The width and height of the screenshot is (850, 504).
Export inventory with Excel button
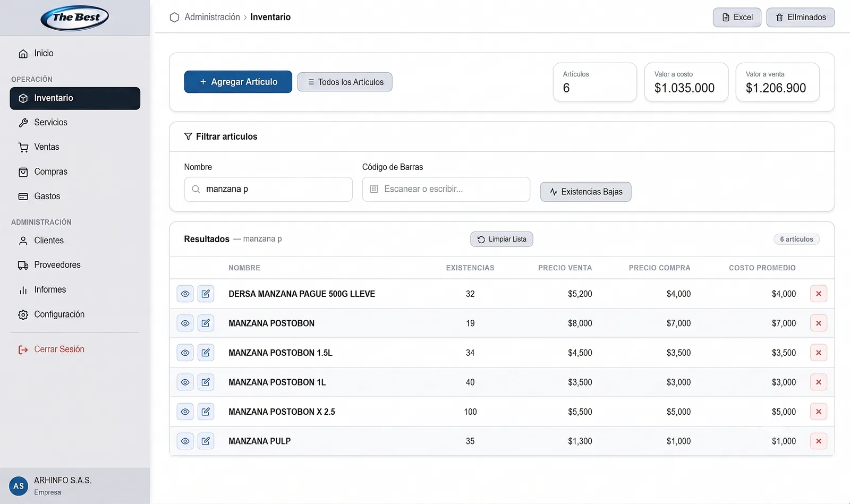coord(737,18)
